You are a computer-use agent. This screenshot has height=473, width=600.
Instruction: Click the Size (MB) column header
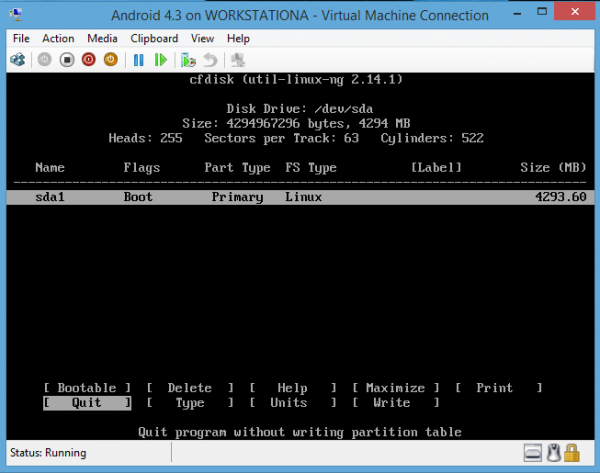(x=553, y=168)
